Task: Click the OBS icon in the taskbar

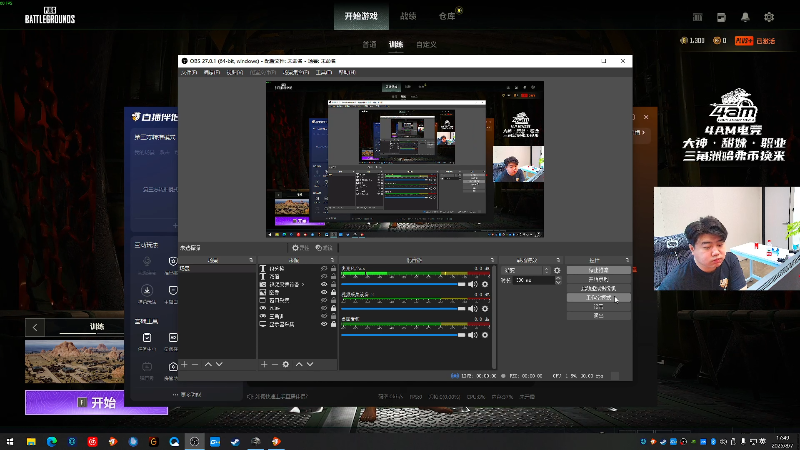Action: [x=194, y=441]
